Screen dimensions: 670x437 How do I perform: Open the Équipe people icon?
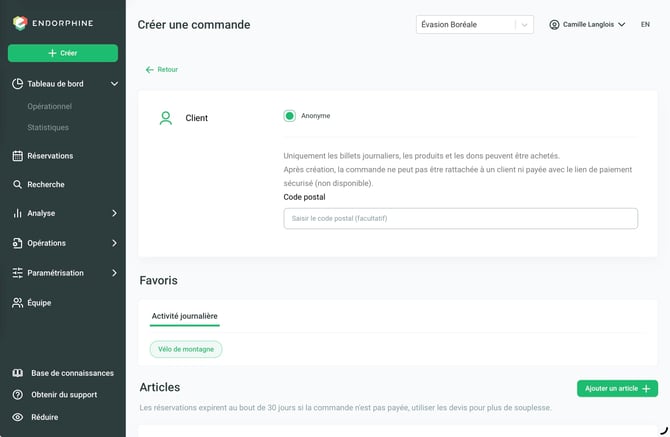(18, 303)
